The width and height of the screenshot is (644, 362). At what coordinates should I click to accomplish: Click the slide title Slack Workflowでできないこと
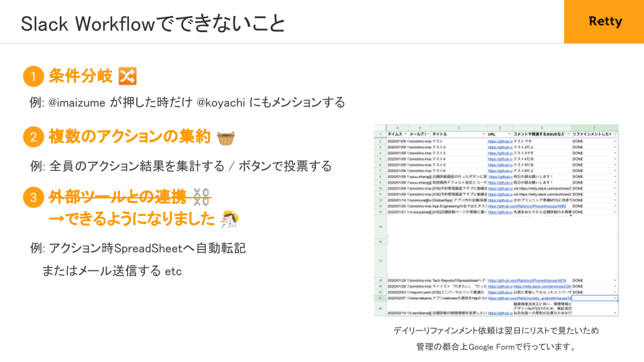[x=153, y=23]
